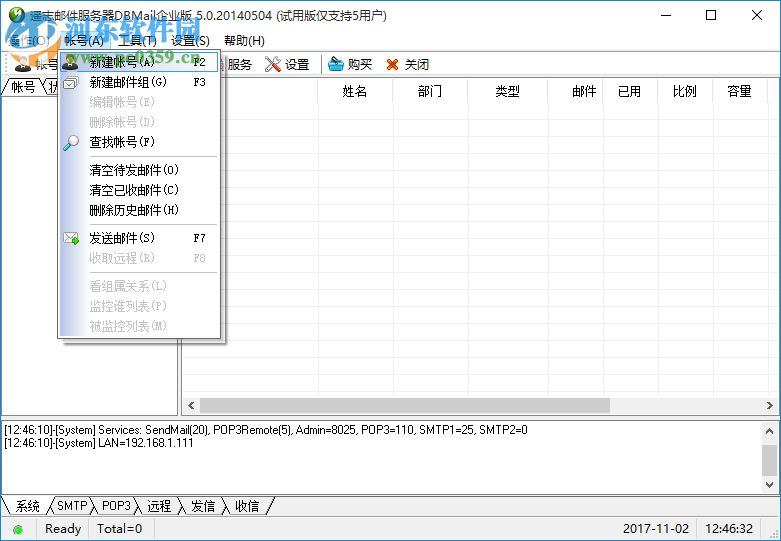Click the magnifier icon for 查找帐号
781x541 pixels.
(71, 142)
